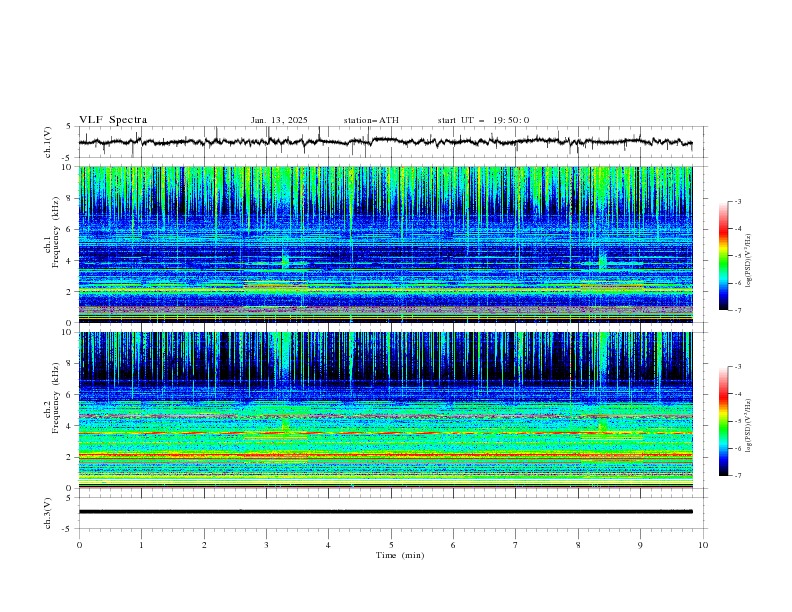Click the "station=ATH" header label
Viewport: 792px width, 612px height.
[x=371, y=120]
